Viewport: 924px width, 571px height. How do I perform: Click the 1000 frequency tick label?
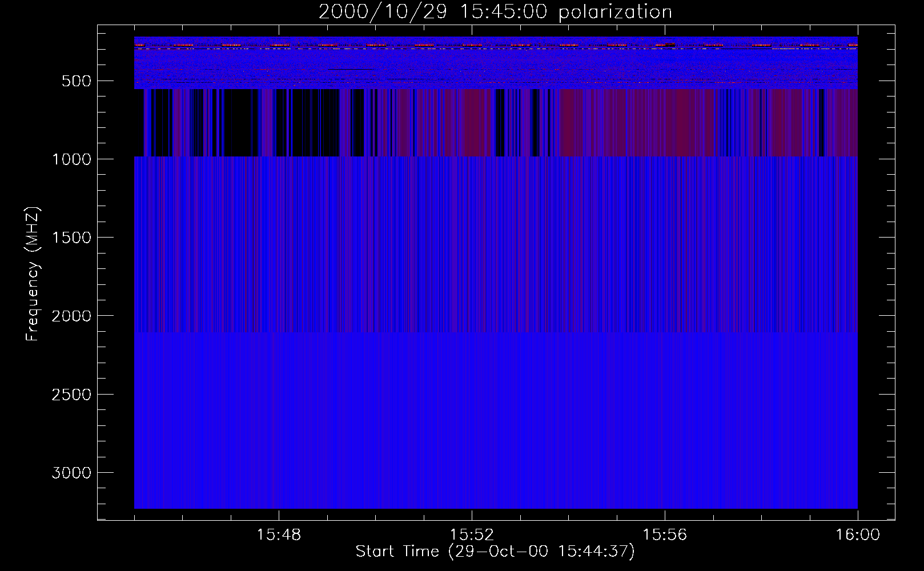click(x=71, y=159)
